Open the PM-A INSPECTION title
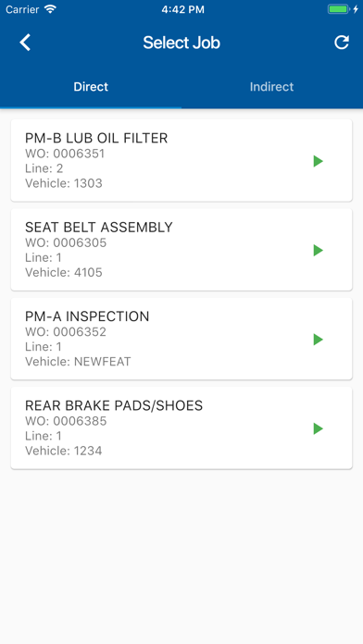This screenshot has width=363, height=644. click(87, 316)
